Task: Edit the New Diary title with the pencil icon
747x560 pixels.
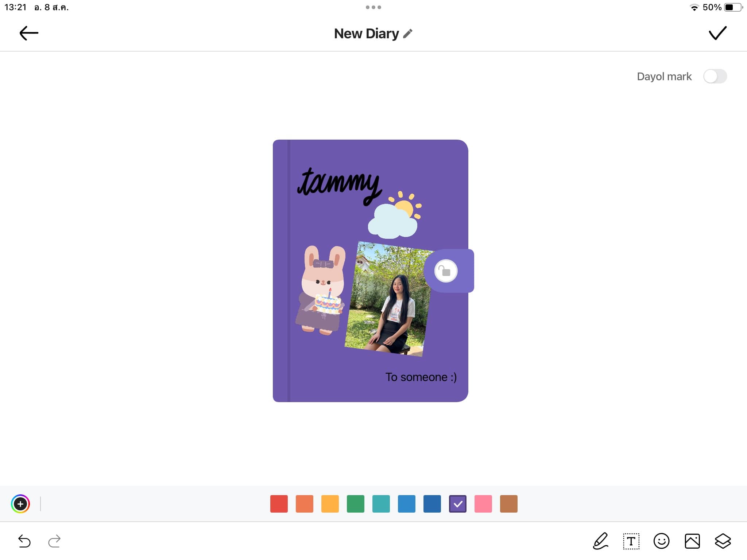Action: click(408, 34)
